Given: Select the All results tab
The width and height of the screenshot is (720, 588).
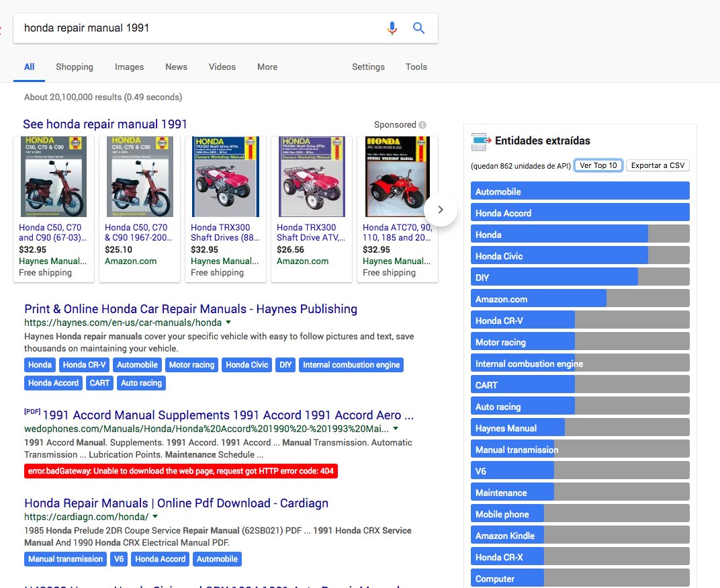Looking at the screenshot, I should tap(30, 67).
